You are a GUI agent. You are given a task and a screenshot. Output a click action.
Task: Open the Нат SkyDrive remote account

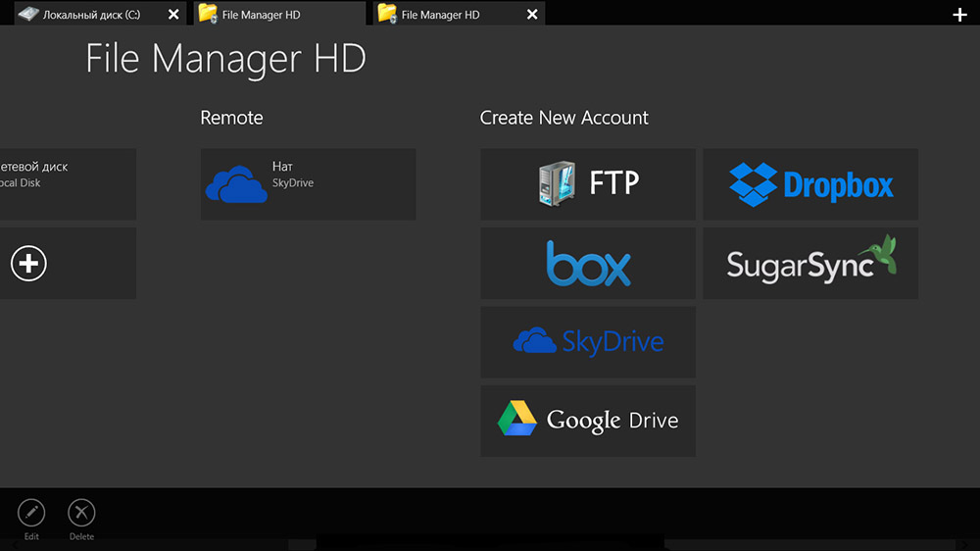[x=308, y=184]
